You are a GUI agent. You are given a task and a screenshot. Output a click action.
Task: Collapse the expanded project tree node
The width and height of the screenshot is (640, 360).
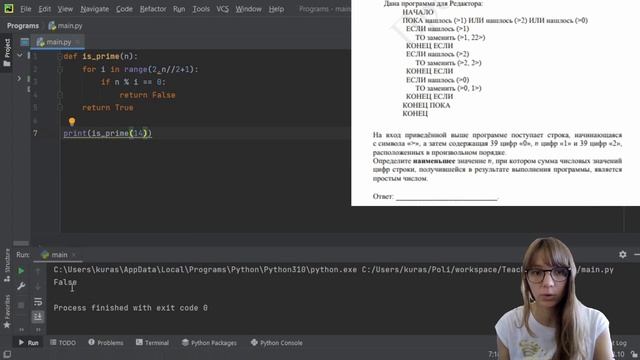tap(19, 55)
